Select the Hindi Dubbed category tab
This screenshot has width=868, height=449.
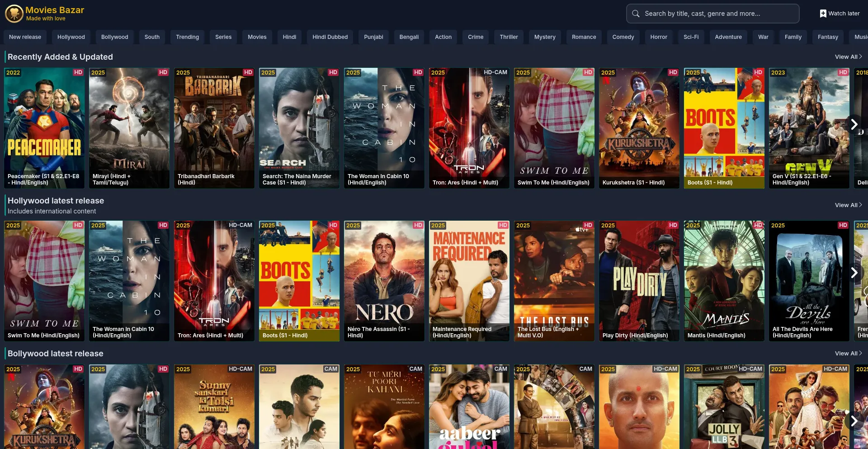click(330, 37)
